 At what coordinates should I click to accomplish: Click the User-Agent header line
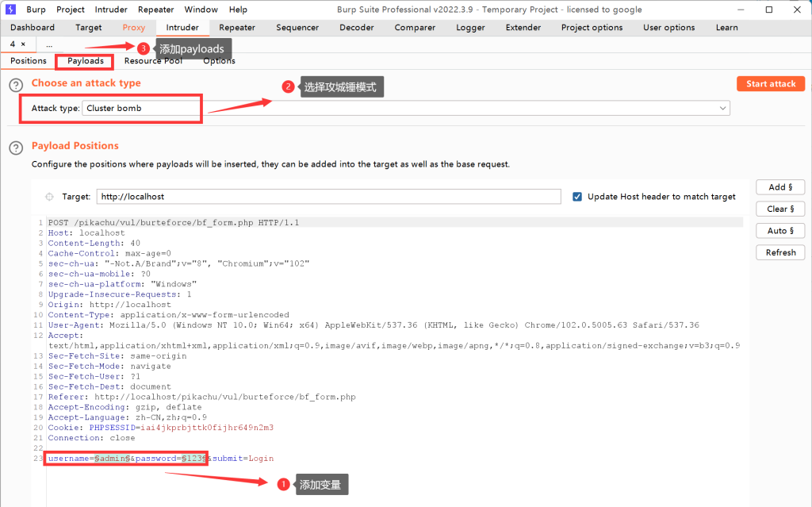coord(373,325)
